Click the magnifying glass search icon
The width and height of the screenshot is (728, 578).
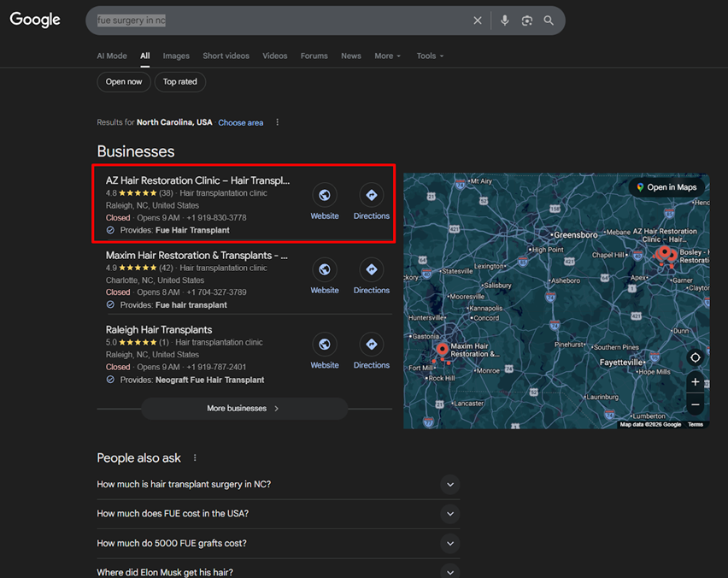pos(549,21)
